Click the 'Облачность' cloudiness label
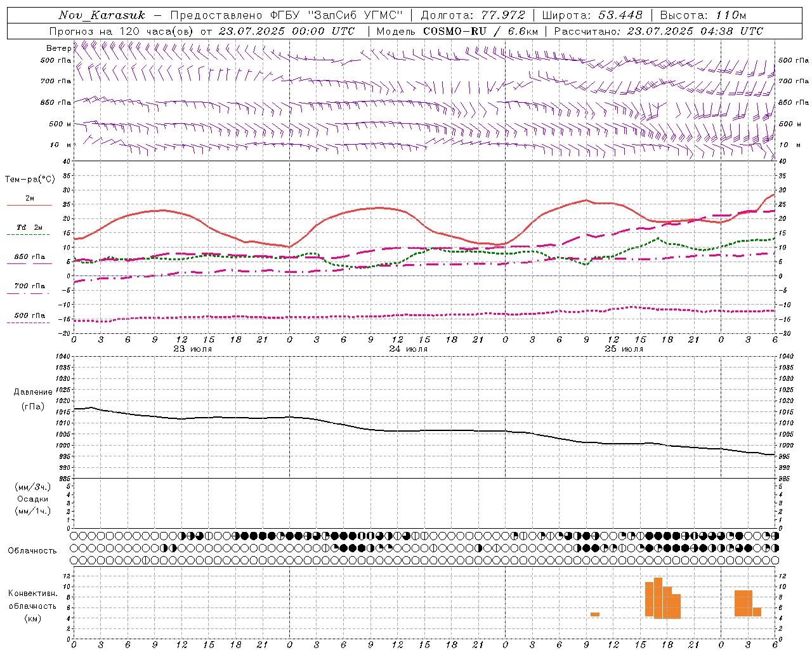Screen dimensions: 812x650 click(x=32, y=551)
